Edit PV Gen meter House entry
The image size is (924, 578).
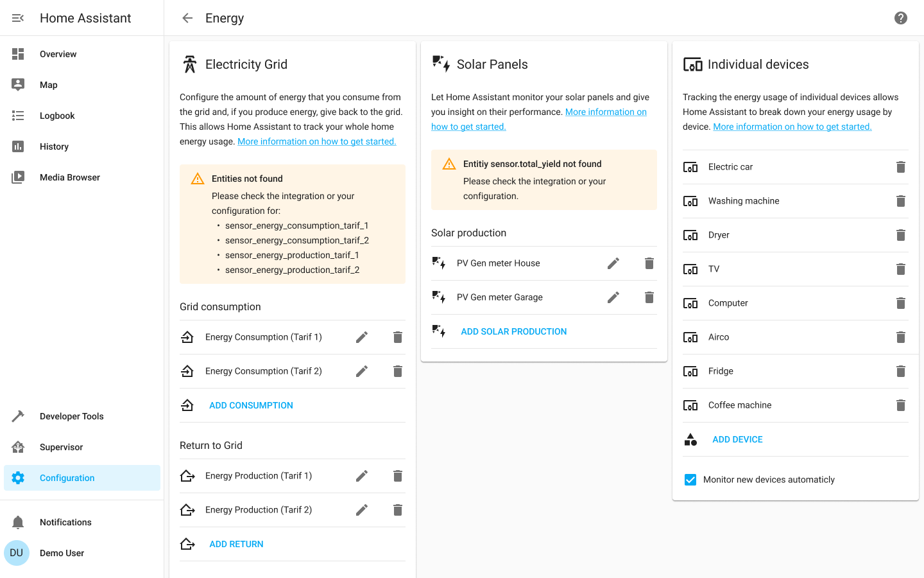(613, 263)
